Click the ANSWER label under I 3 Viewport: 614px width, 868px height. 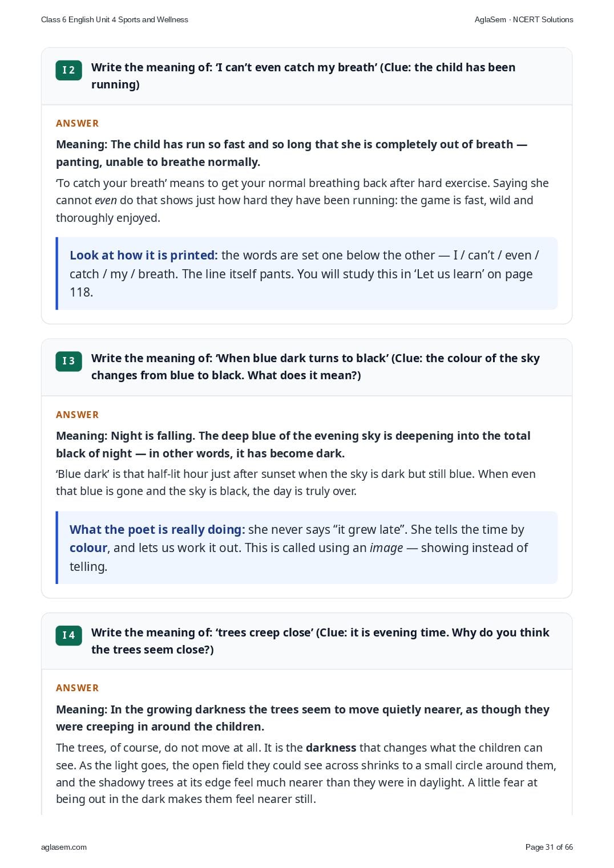[x=77, y=415]
